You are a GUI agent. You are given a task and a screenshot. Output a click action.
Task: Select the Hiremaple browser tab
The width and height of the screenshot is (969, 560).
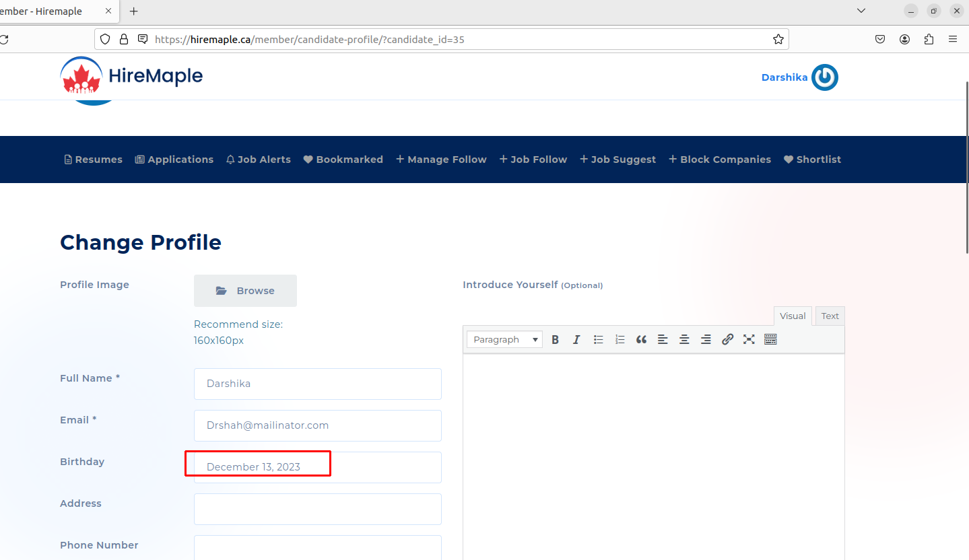pyautogui.click(x=59, y=11)
